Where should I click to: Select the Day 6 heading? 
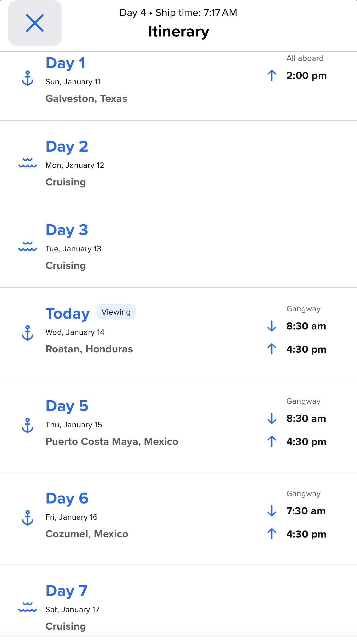point(67,498)
